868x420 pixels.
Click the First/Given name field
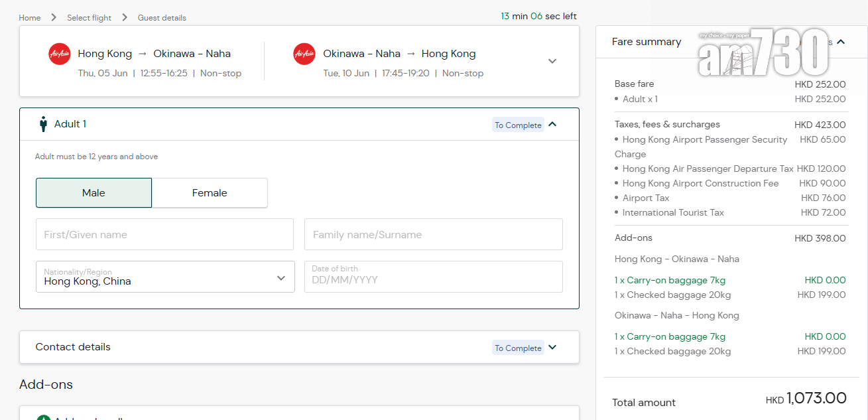click(x=164, y=234)
